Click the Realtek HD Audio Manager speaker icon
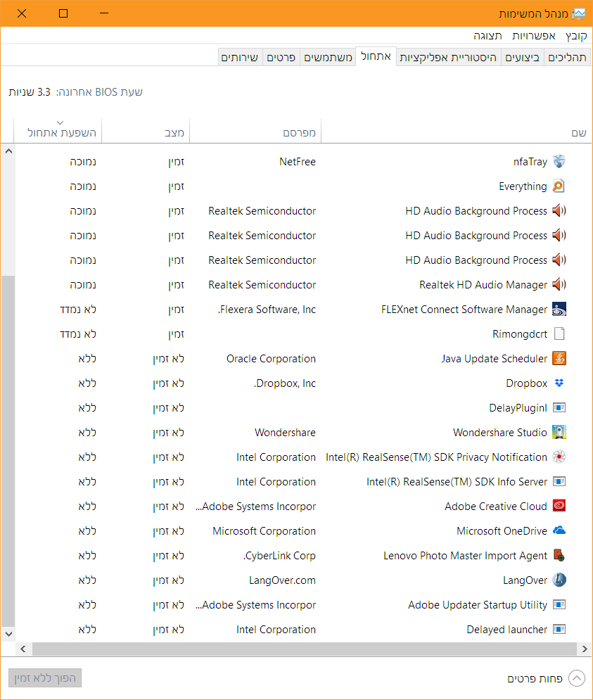 [x=559, y=284]
